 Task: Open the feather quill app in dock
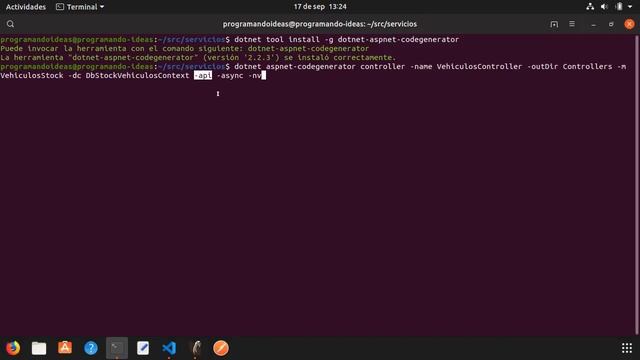tap(196, 348)
